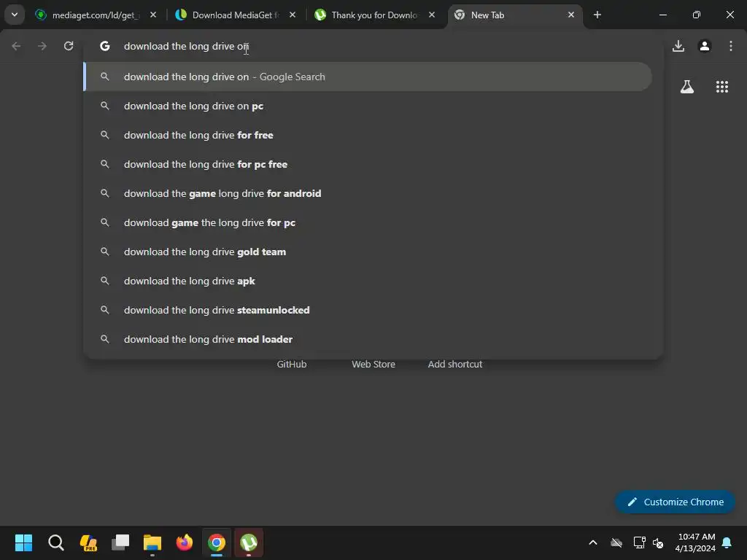Open a new tab with plus button
This screenshot has height=560, width=747.
pyautogui.click(x=597, y=15)
